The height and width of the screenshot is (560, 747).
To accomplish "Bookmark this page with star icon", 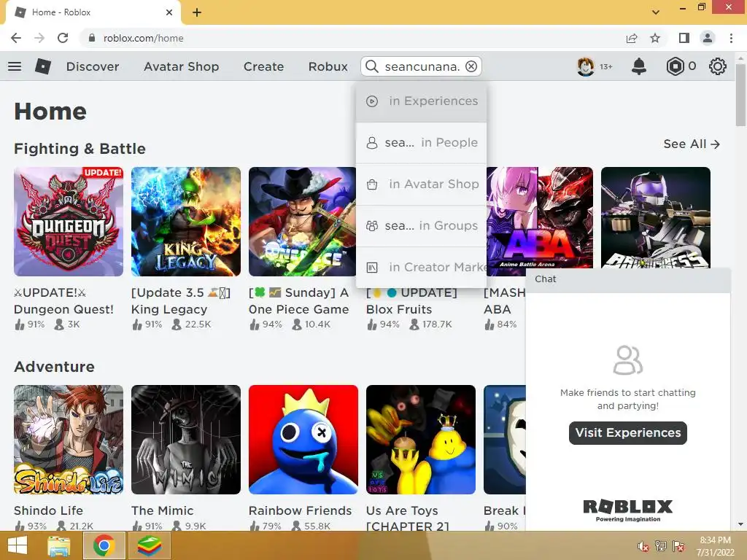I will [655, 38].
